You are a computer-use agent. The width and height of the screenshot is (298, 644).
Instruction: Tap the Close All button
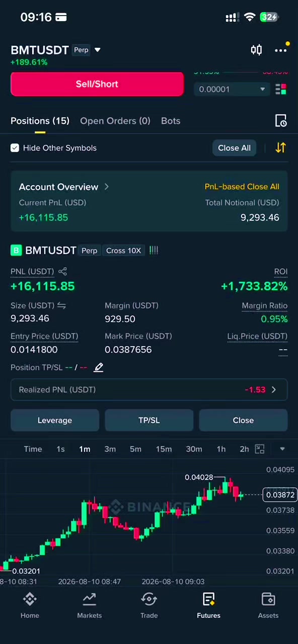[x=234, y=148]
